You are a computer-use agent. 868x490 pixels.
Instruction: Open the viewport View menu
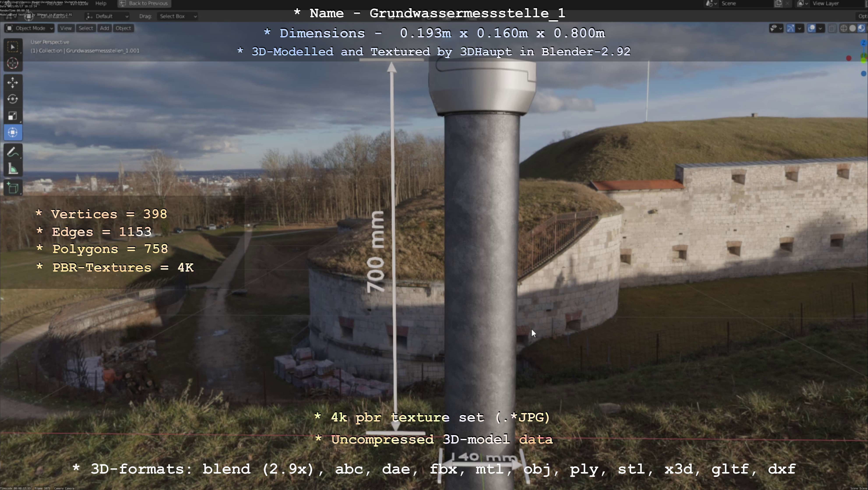pos(66,28)
